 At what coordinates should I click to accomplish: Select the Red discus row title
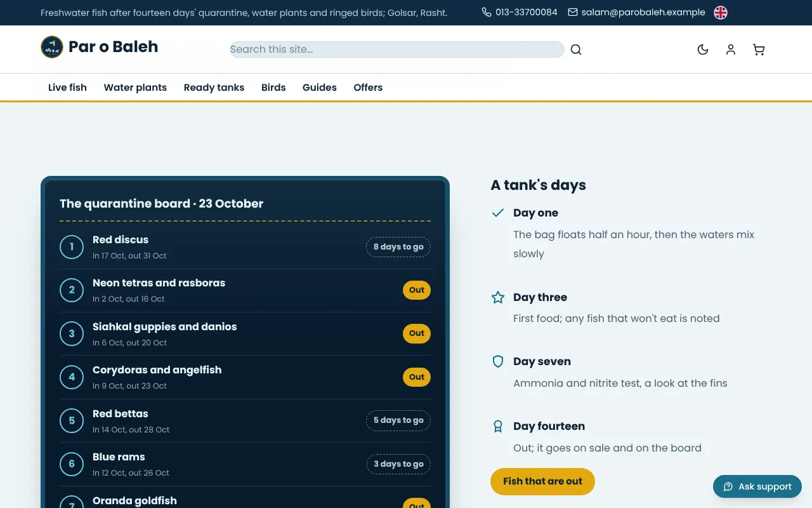[x=121, y=239]
